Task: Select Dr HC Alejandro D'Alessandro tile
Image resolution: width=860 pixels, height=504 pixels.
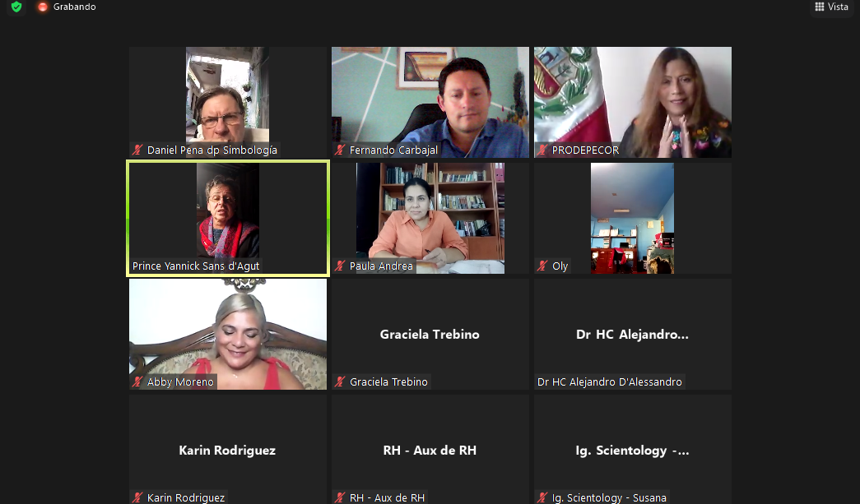Action: 632,334
